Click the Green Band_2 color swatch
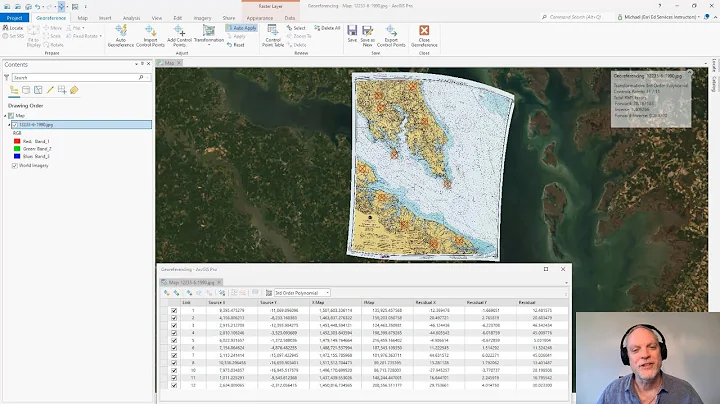This screenshot has width=720, height=404. click(17, 149)
